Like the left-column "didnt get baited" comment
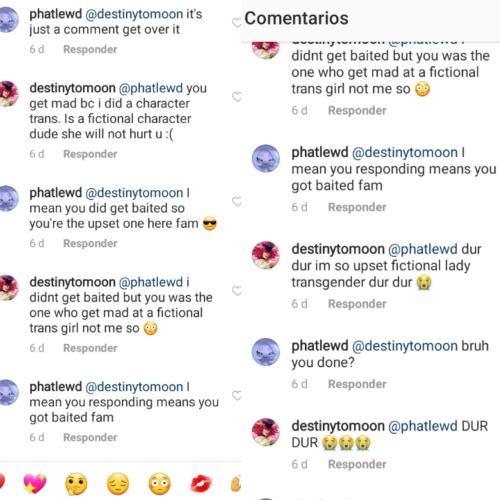500x500 pixels. coord(237,291)
